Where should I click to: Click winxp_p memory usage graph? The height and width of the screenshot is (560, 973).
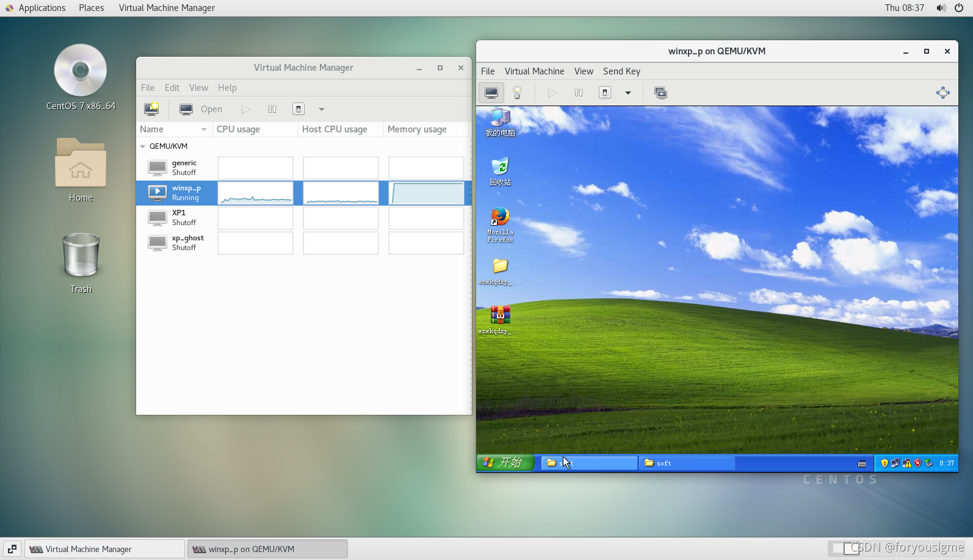coord(426,193)
